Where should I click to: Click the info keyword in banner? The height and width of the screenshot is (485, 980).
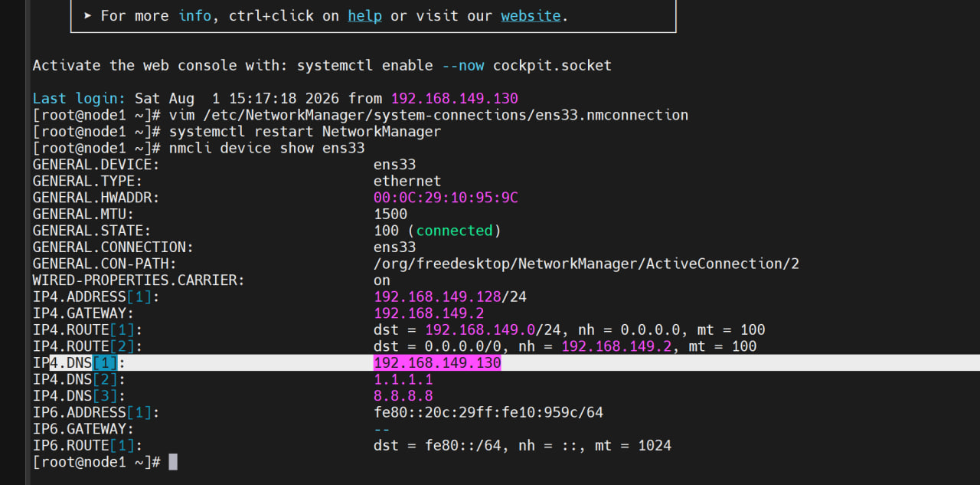[x=194, y=15]
